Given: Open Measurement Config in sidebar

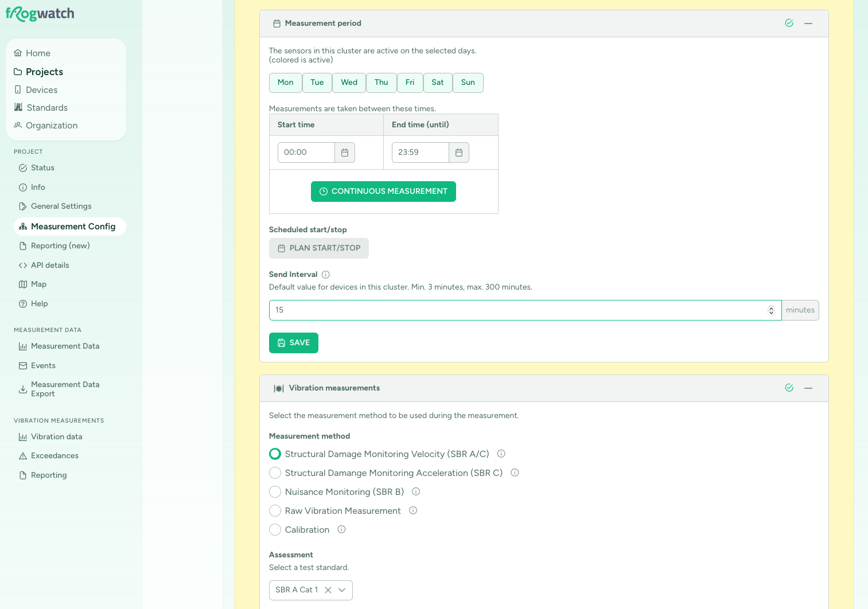Looking at the screenshot, I should [x=70, y=227].
